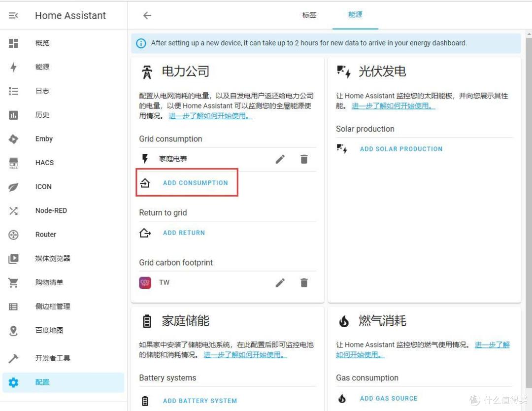Viewport: 532px width, 411px height.
Task: Open the 历史 history chart icon
Action: [x=13, y=115]
